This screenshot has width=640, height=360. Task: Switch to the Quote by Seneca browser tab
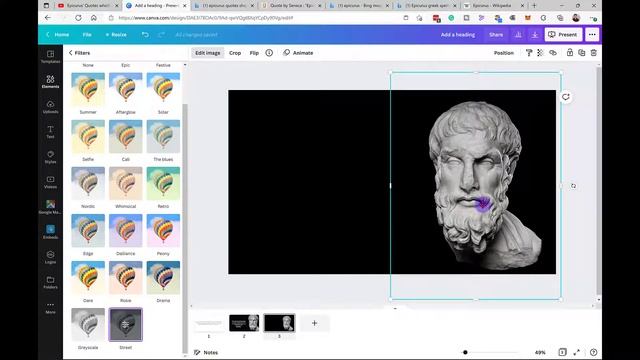click(x=291, y=6)
